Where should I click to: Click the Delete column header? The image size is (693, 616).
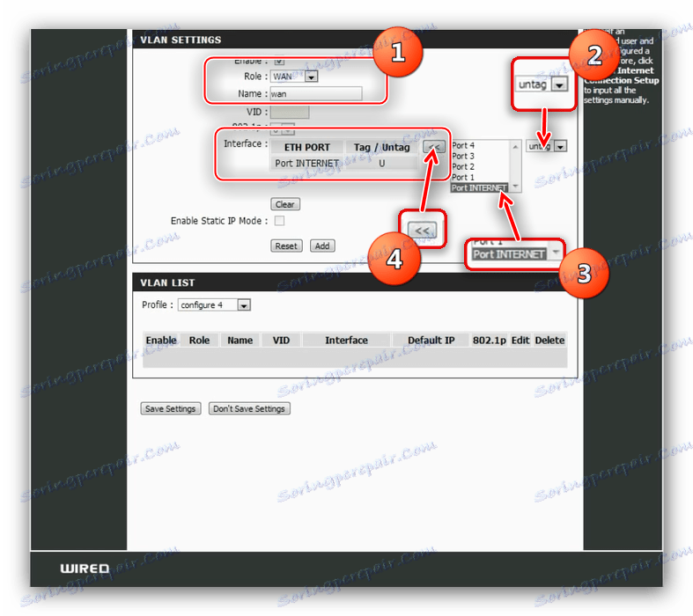(x=549, y=340)
